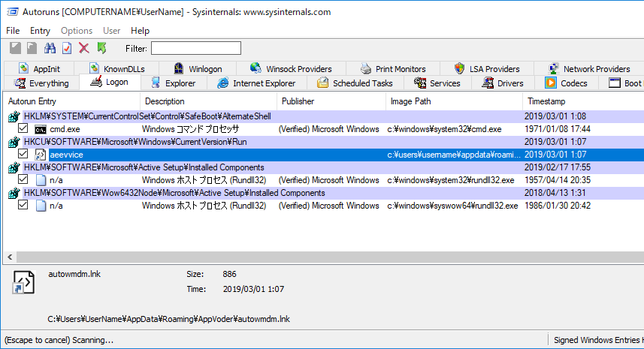
Task: Open the Entry menu
Action: click(40, 31)
